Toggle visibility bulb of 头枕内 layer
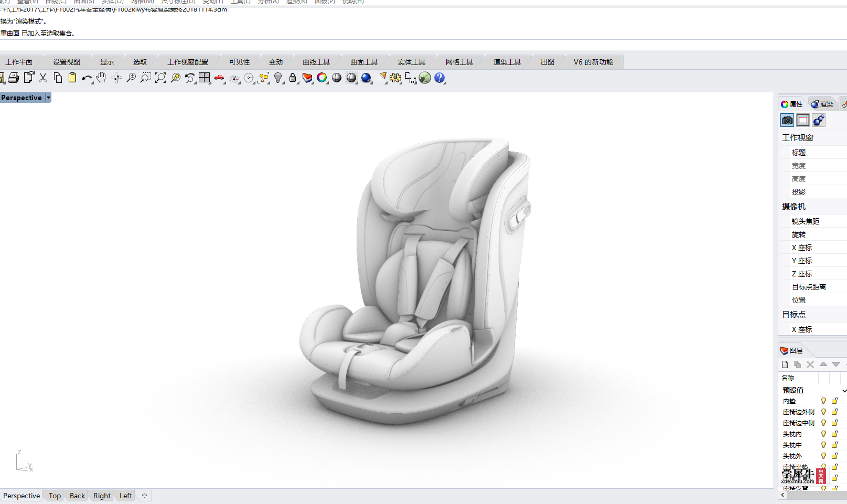Image resolution: width=847 pixels, height=504 pixels. click(823, 434)
